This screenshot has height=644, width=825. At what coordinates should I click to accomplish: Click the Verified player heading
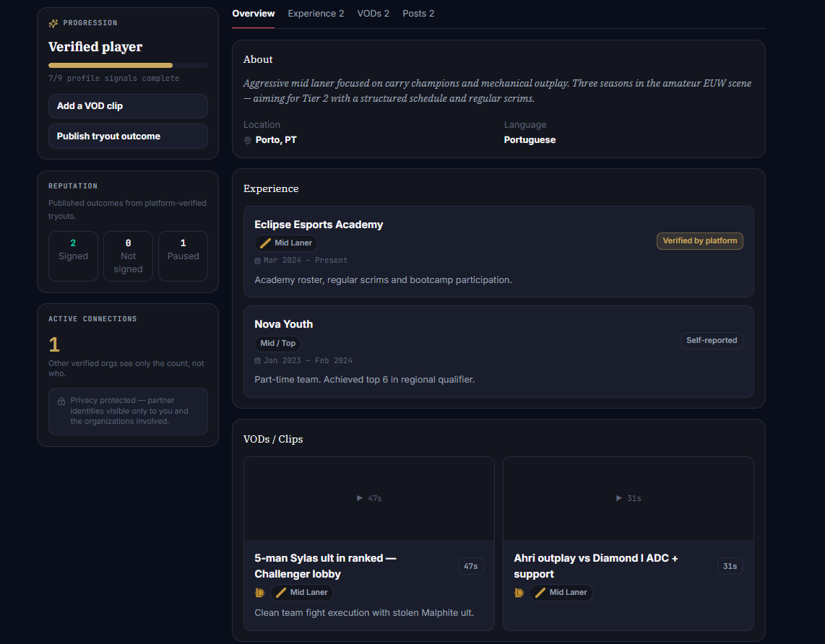pyautogui.click(x=95, y=47)
